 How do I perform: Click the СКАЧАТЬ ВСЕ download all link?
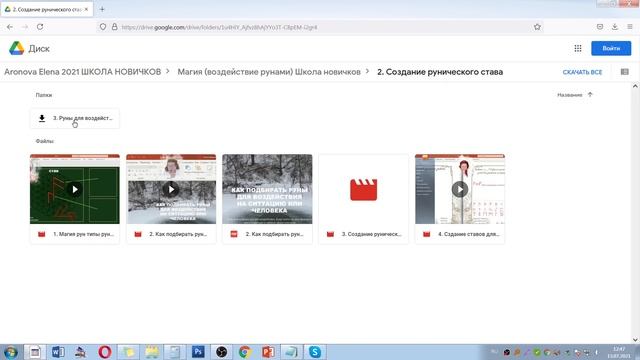[x=582, y=72]
